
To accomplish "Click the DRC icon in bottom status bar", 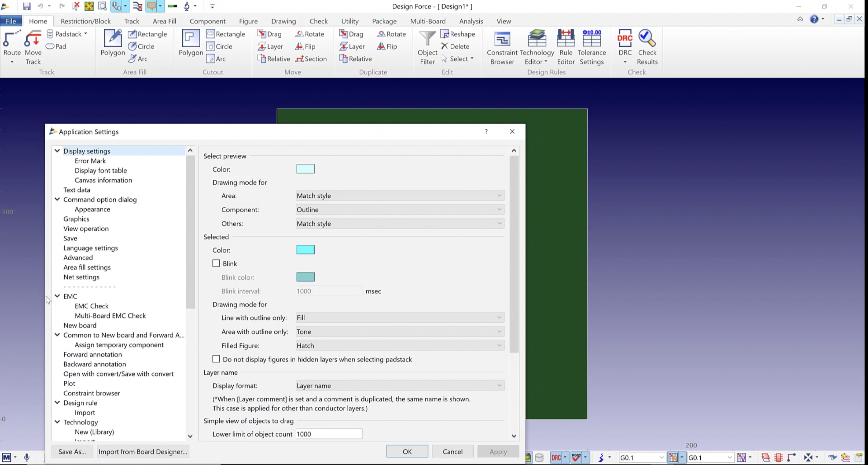I will click(x=556, y=458).
